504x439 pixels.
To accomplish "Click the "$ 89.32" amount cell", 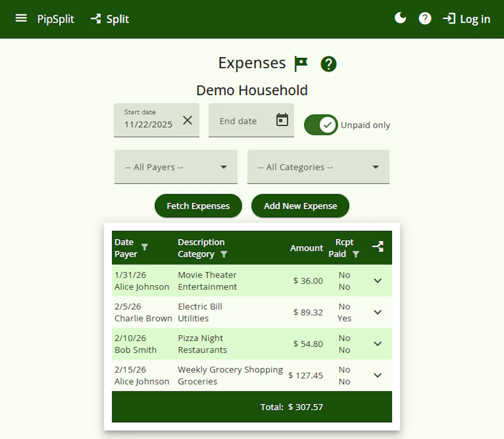I will 308,312.
